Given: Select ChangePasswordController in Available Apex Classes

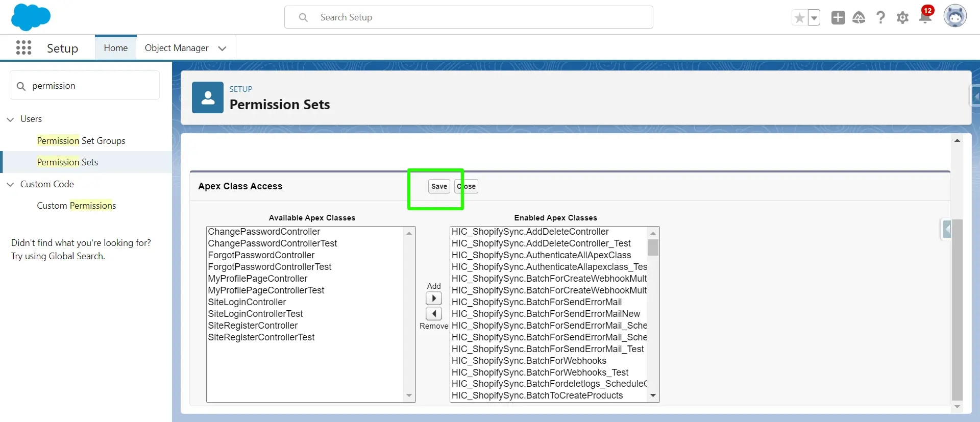Looking at the screenshot, I should pos(264,232).
